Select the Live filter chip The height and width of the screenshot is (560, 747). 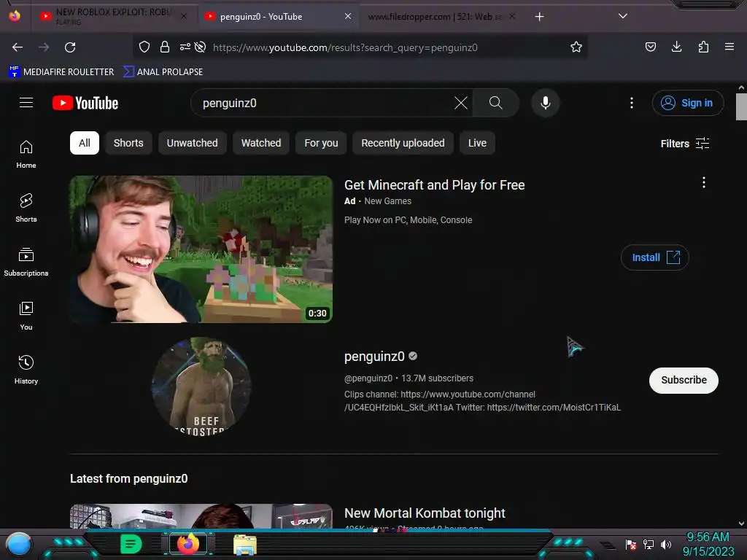[x=477, y=143]
